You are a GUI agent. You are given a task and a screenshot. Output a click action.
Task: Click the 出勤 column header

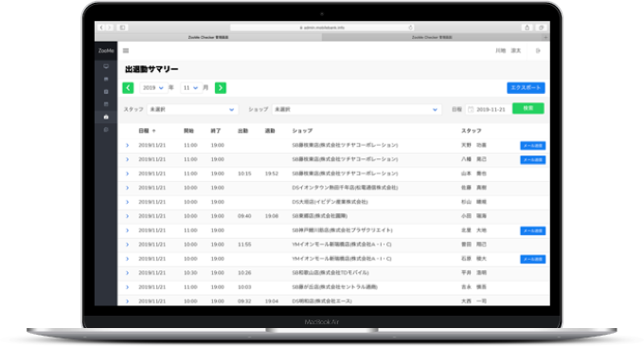pos(242,131)
